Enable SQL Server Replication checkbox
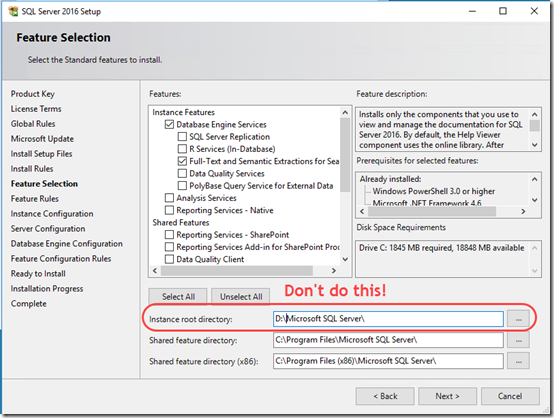 tap(182, 136)
